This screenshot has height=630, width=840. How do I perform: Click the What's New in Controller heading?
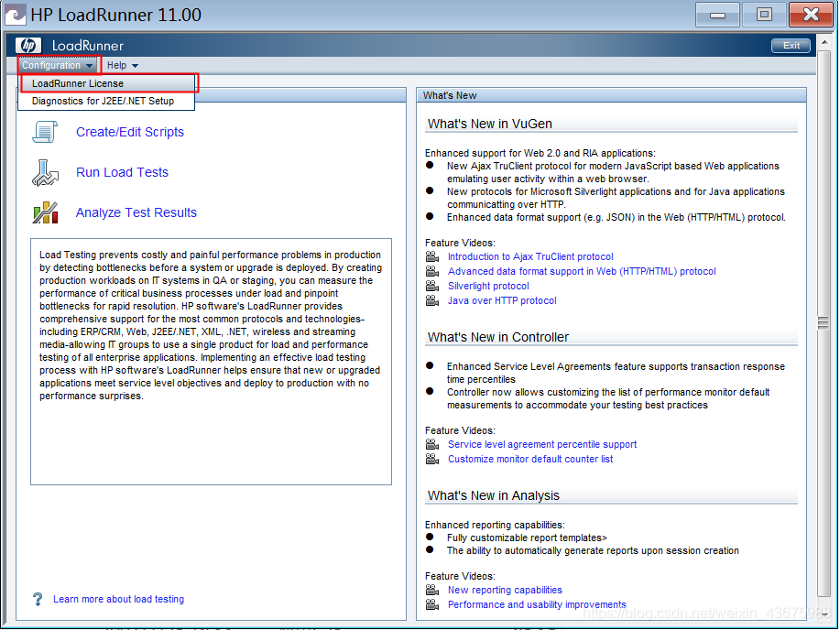(x=498, y=337)
